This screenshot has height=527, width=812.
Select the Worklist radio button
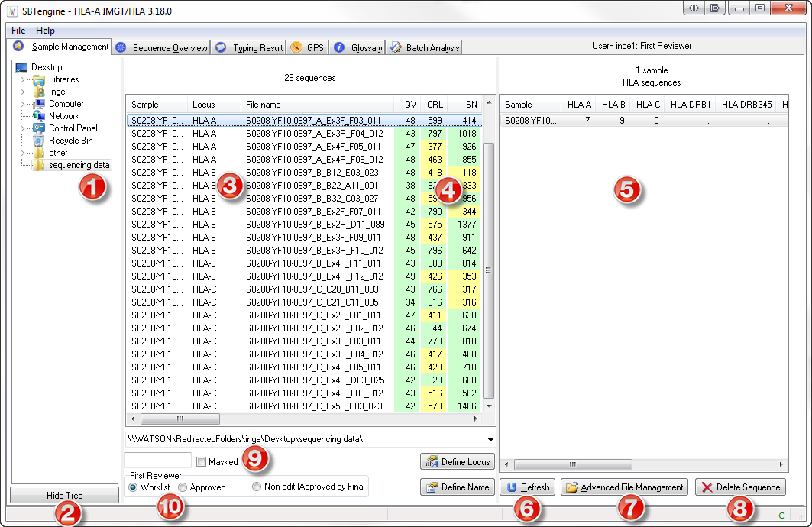pos(133,487)
